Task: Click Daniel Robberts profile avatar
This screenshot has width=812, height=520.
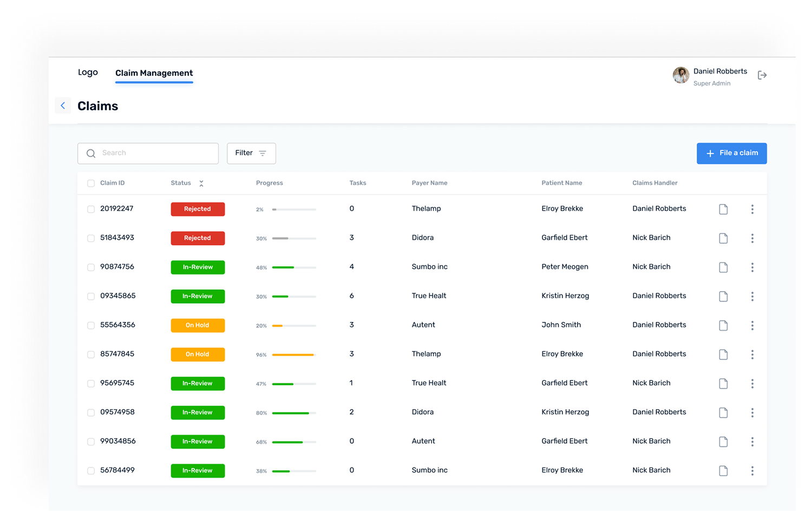Action: (680, 75)
